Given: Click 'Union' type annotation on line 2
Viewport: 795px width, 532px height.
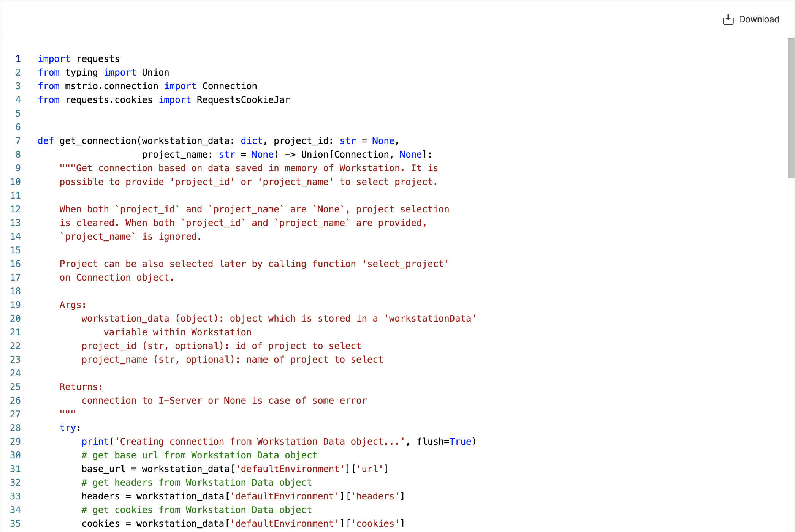Looking at the screenshot, I should (x=153, y=73).
